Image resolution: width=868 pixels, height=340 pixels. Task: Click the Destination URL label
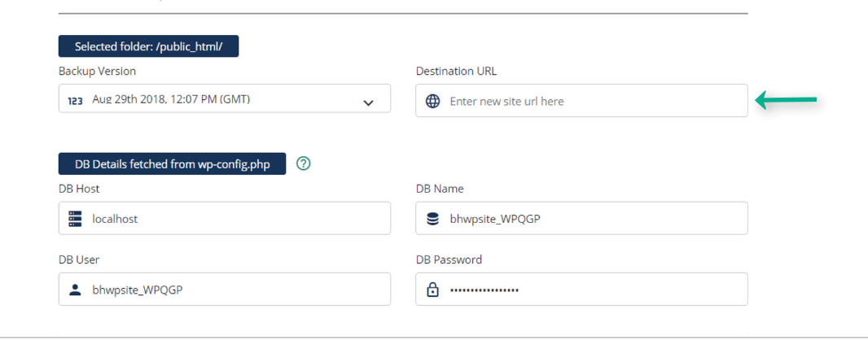(x=456, y=71)
